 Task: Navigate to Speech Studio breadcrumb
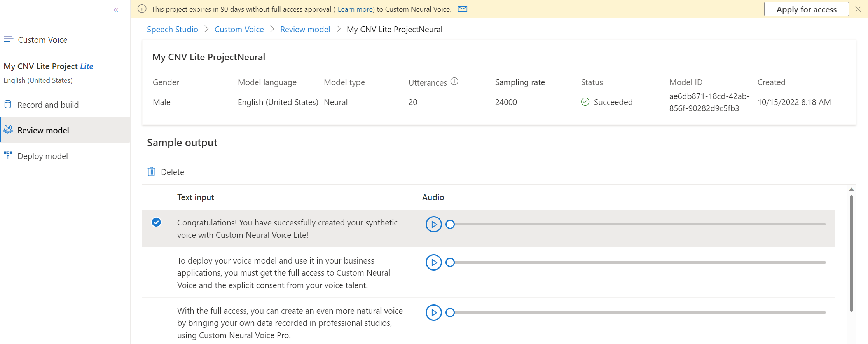[x=172, y=30]
